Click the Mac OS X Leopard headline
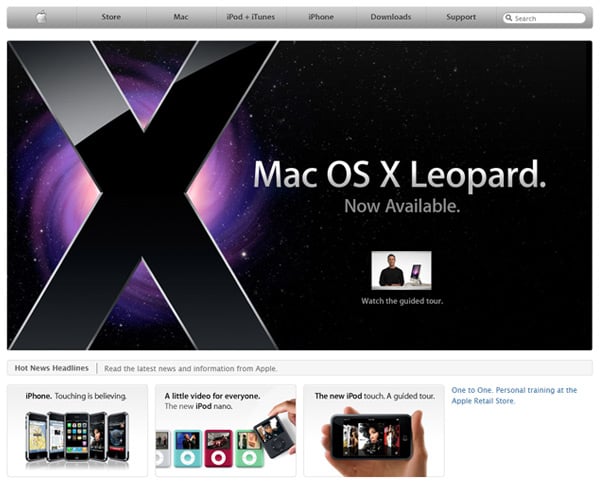The width and height of the screenshot is (600, 487). pos(399,174)
